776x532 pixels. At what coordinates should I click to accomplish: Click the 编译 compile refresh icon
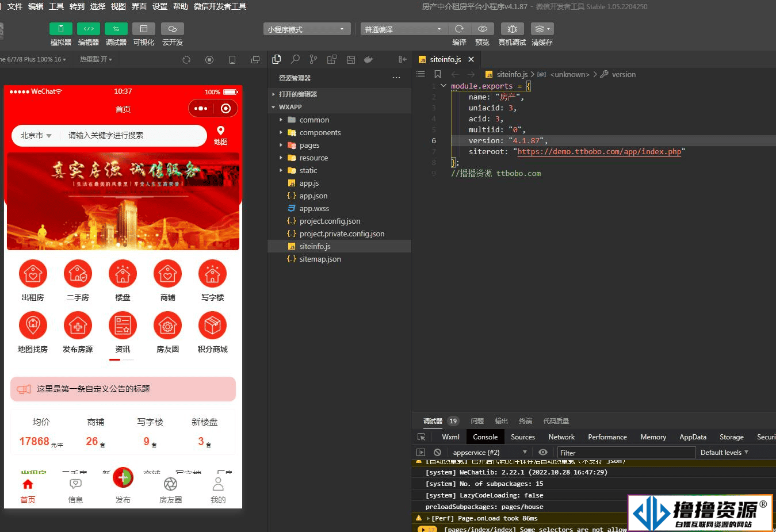pos(459,29)
